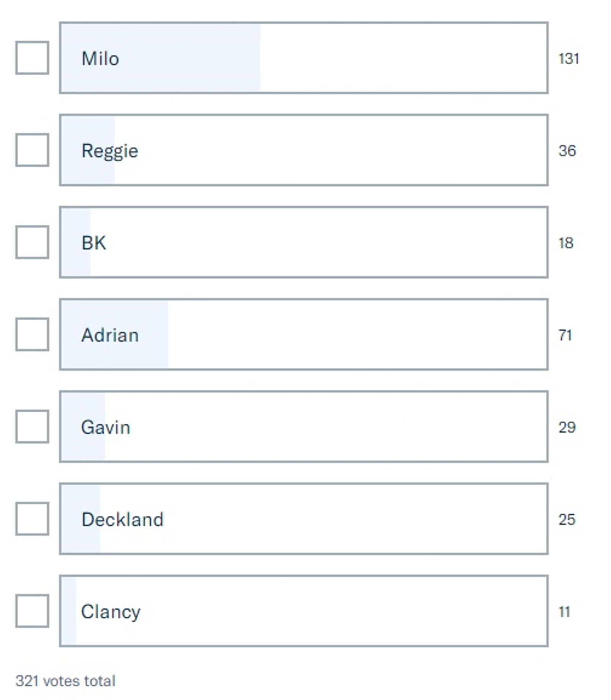Click the Gavin poll option bar
The image size is (611, 700).
[x=304, y=426]
